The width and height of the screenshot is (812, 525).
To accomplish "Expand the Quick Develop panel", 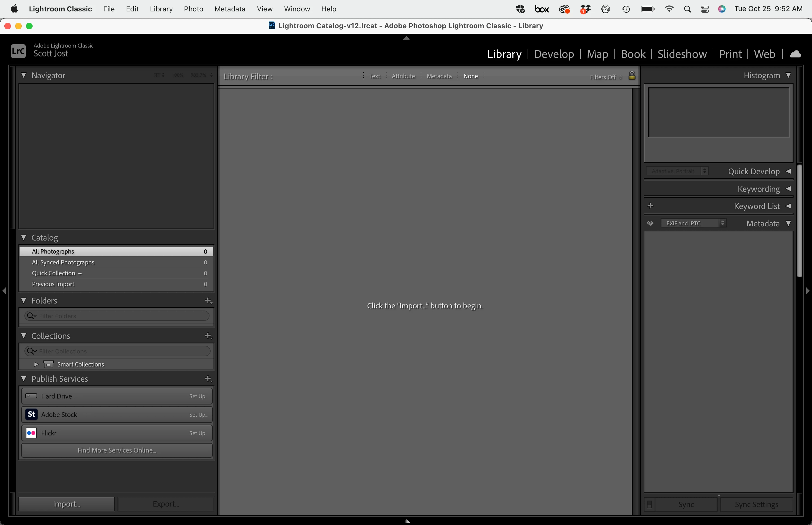I will 788,172.
